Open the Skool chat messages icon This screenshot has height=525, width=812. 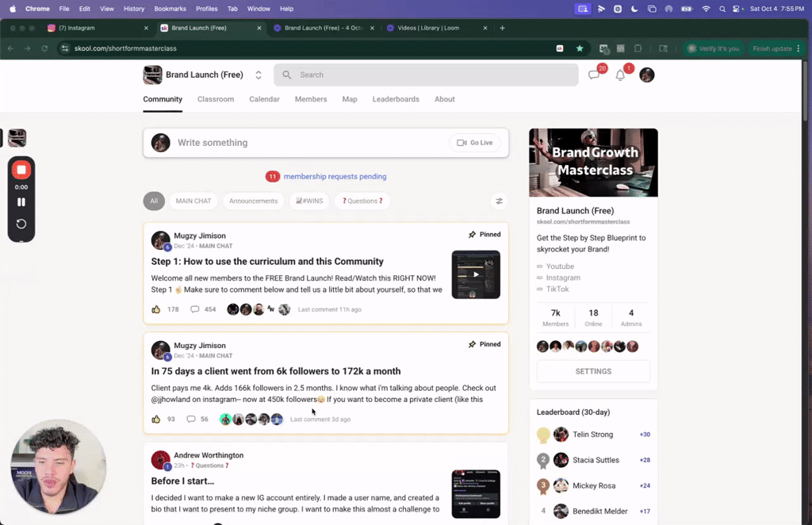point(594,75)
